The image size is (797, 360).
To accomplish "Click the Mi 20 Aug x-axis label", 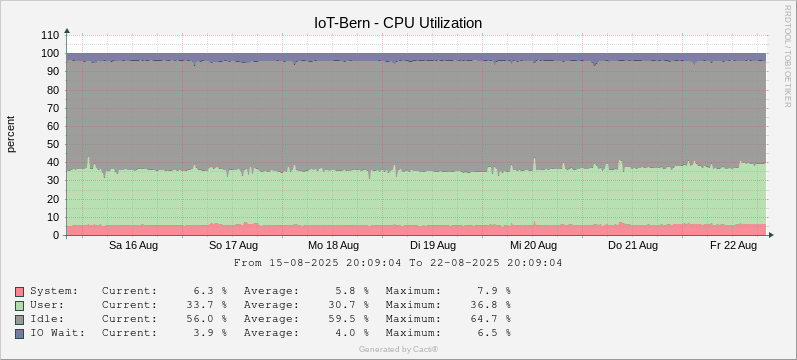I will 533,246.
